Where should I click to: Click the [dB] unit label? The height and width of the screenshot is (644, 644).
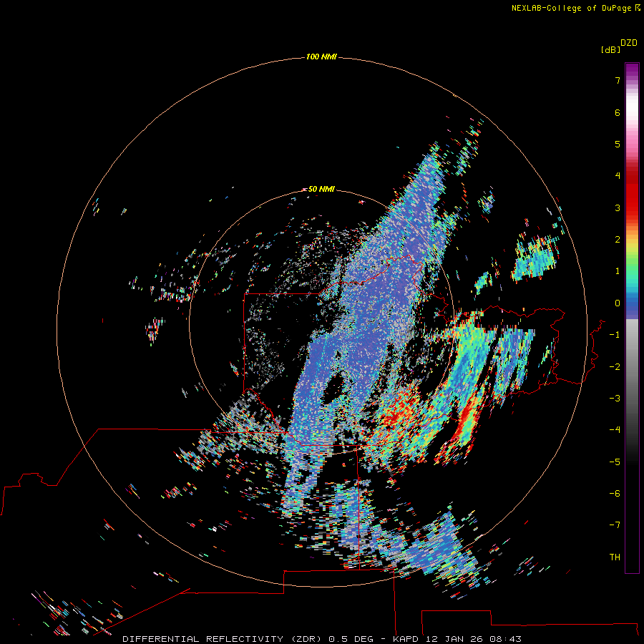pos(610,49)
